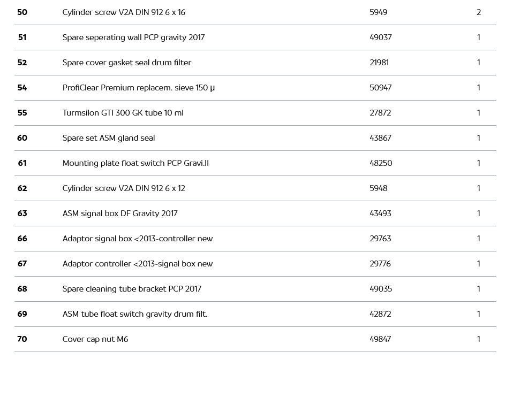Click the Cylinder screw V2A DIN 912 6 x 16 description

(x=124, y=12)
